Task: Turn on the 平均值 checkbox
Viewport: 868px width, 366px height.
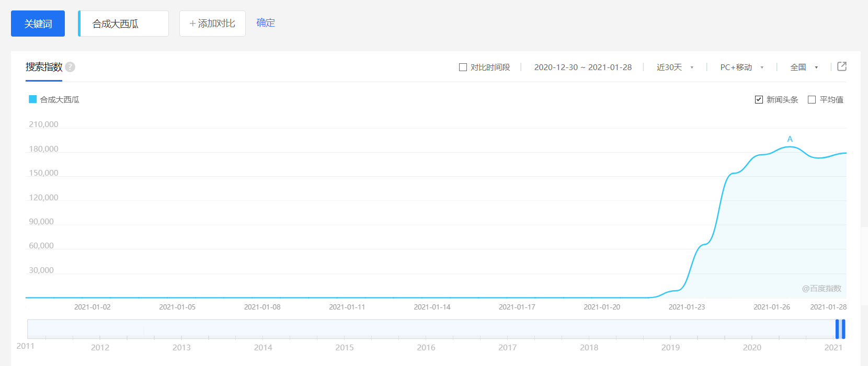Action: pos(812,99)
